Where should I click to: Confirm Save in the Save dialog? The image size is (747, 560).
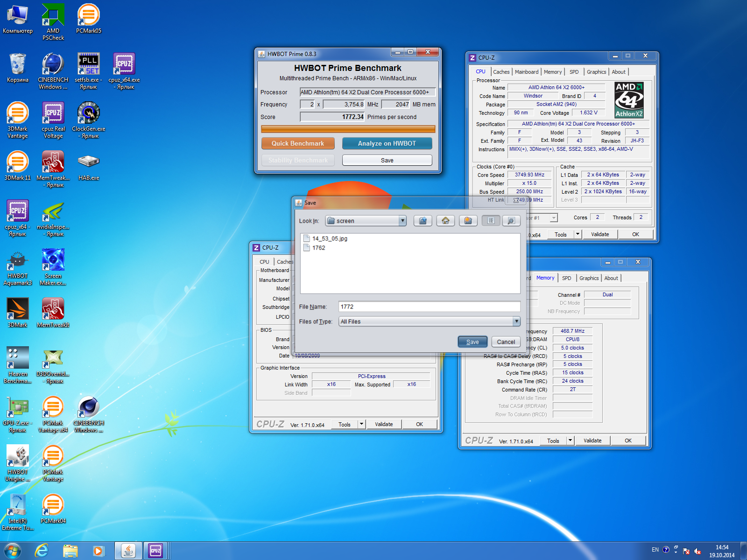pos(472,342)
